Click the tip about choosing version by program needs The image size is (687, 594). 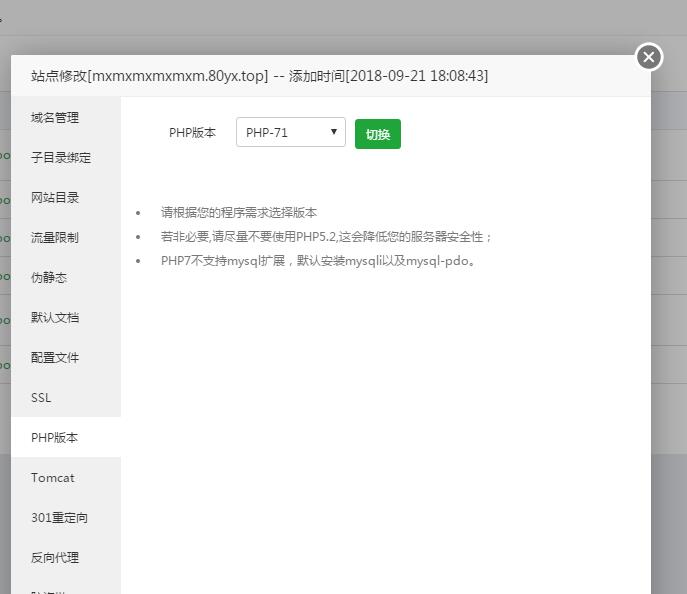point(239,212)
